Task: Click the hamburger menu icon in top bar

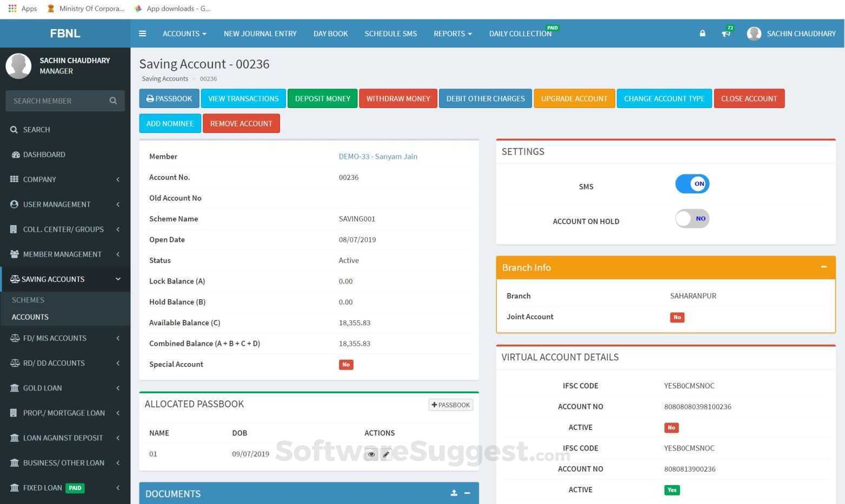Action: pyautogui.click(x=142, y=33)
